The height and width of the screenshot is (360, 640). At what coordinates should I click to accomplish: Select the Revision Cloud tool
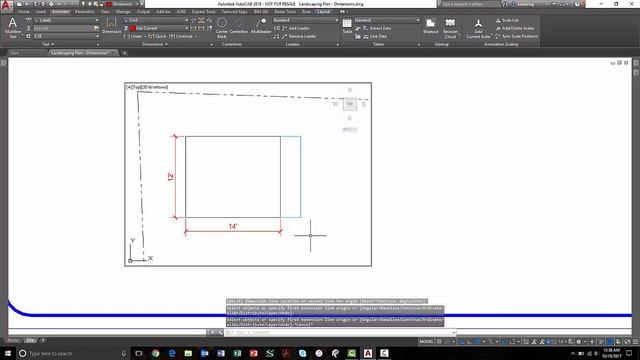[x=450, y=28]
